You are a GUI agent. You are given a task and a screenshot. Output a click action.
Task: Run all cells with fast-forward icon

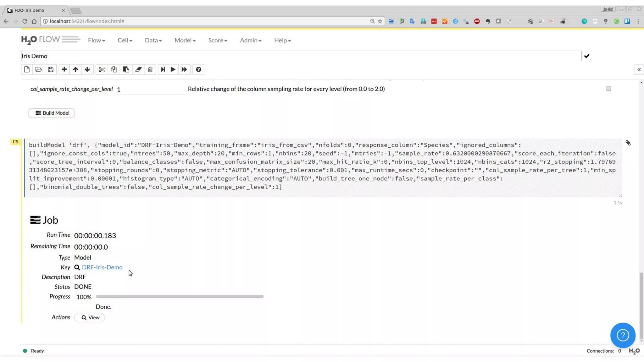184,69
